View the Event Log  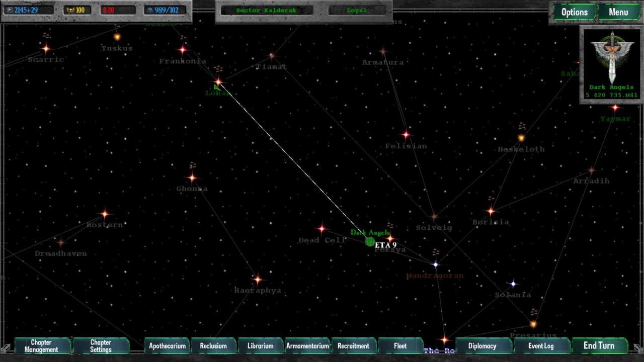click(541, 346)
